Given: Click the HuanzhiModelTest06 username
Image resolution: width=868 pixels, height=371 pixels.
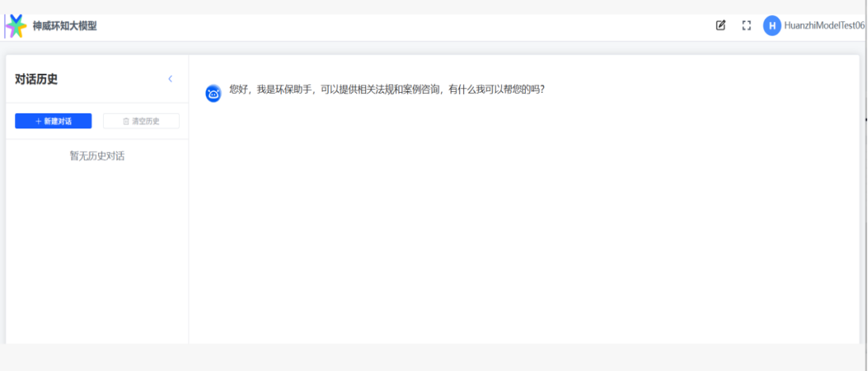Looking at the screenshot, I should pyautogui.click(x=824, y=25).
